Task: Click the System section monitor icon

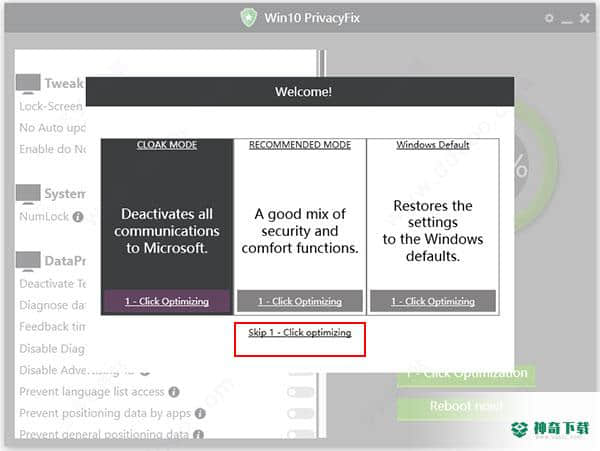Action: click(x=28, y=194)
